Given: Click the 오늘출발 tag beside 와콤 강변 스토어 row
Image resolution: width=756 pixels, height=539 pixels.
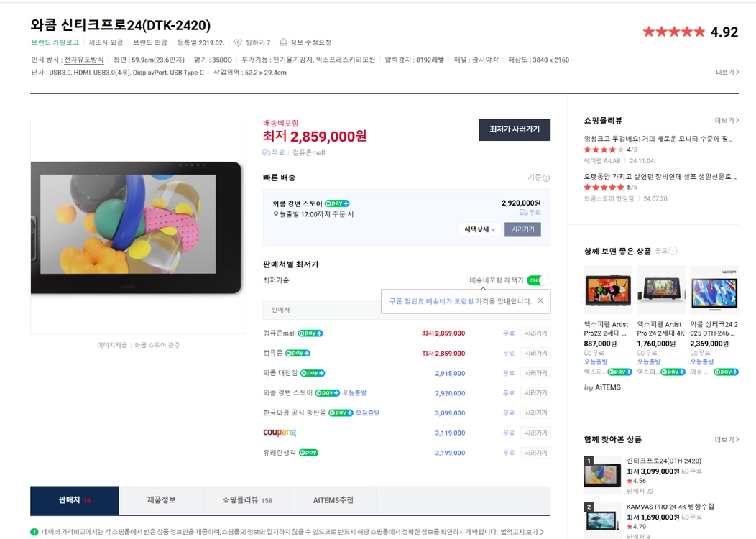Looking at the screenshot, I should 354,393.
